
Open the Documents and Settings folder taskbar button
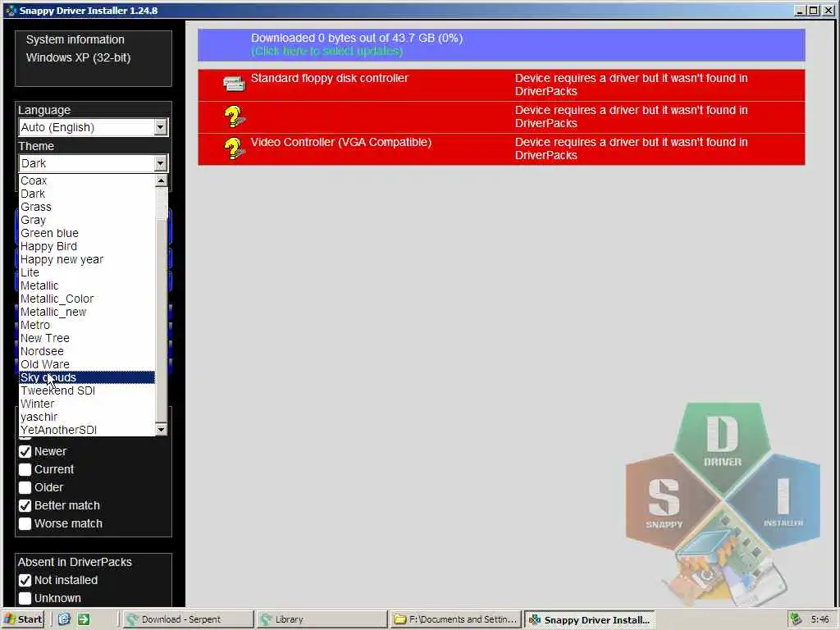455,619
